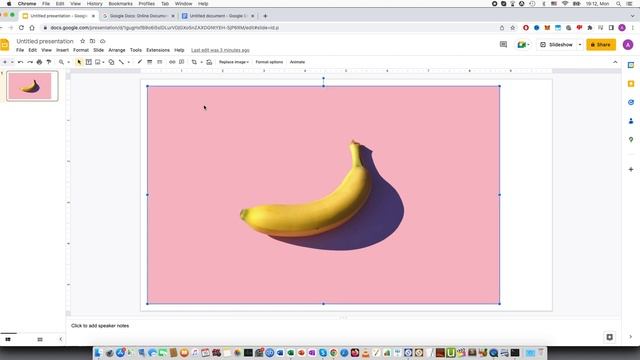Open the Insert menu
This screenshot has width=640, height=360.
[62, 50]
